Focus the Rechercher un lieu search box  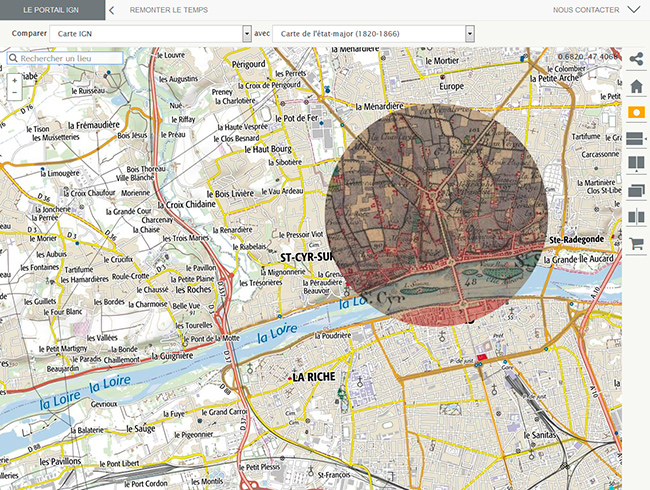(65, 58)
